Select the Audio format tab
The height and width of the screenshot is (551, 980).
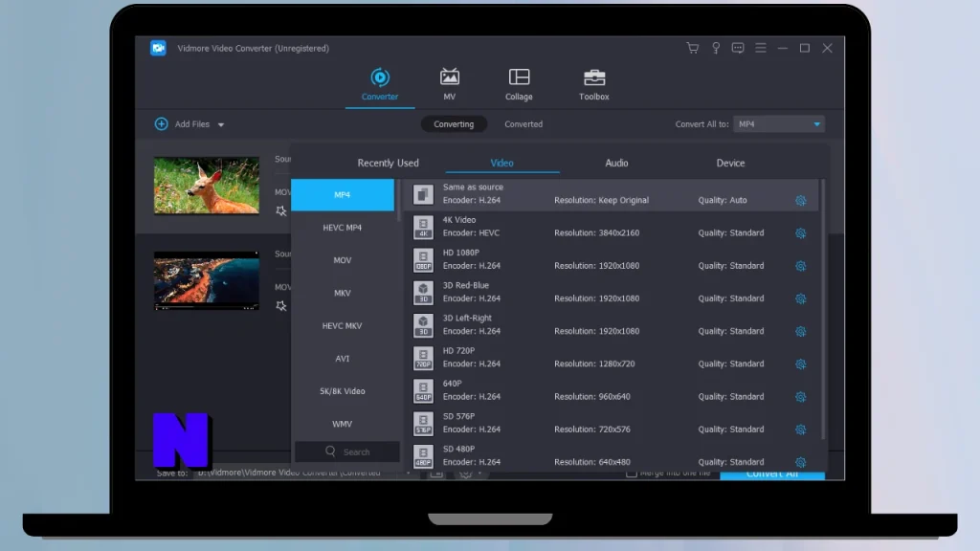click(x=616, y=163)
